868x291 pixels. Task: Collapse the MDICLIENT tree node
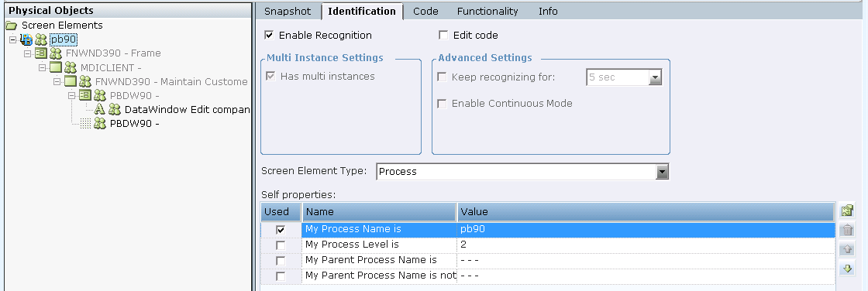click(42, 67)
